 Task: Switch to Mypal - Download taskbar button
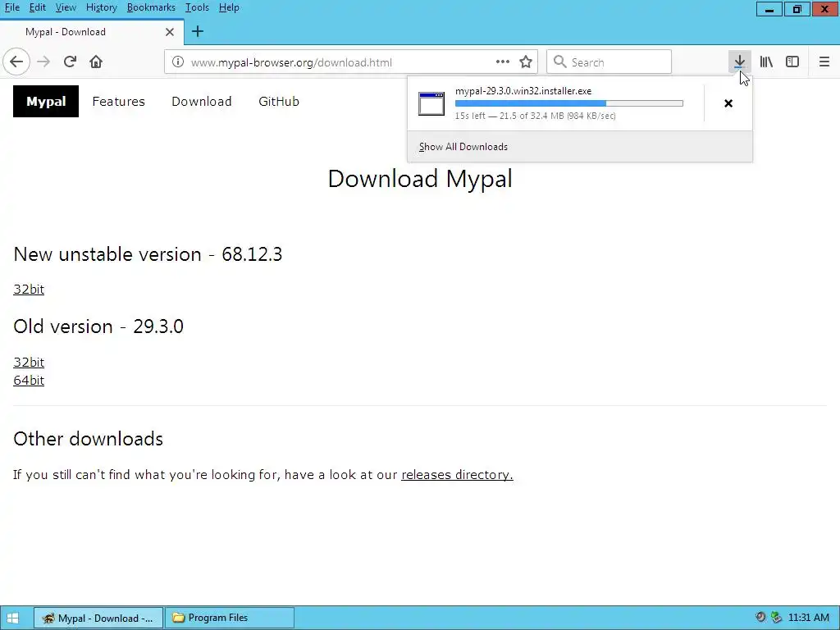[x=98, y=618]
